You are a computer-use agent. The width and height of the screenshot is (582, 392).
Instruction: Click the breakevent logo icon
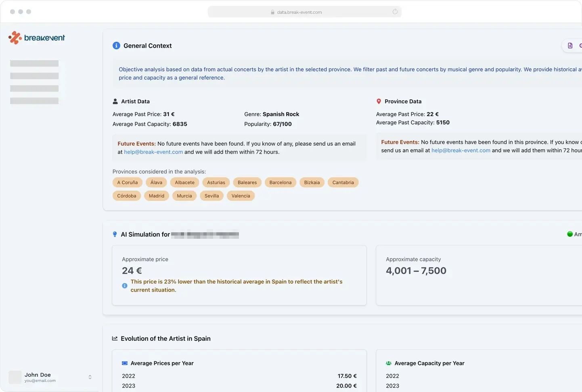click(15, 38)
